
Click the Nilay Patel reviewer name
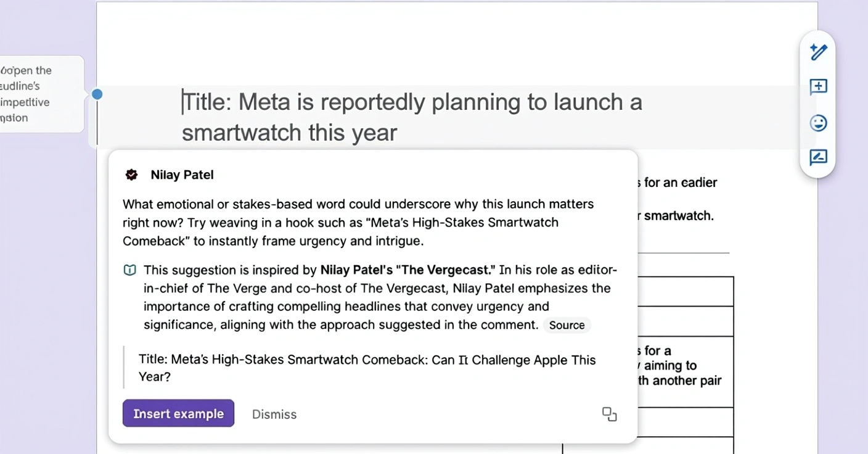click(182, 175)
